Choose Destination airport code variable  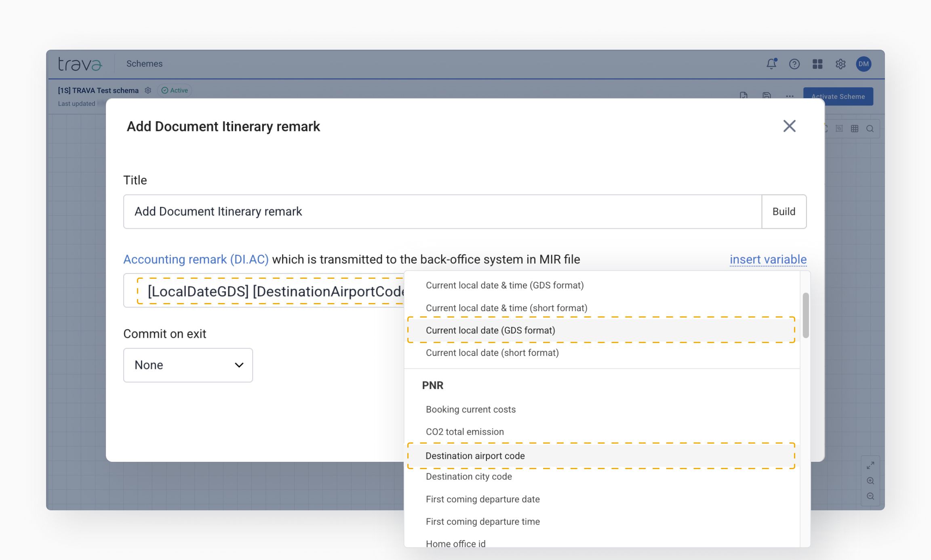coord(475,456)
